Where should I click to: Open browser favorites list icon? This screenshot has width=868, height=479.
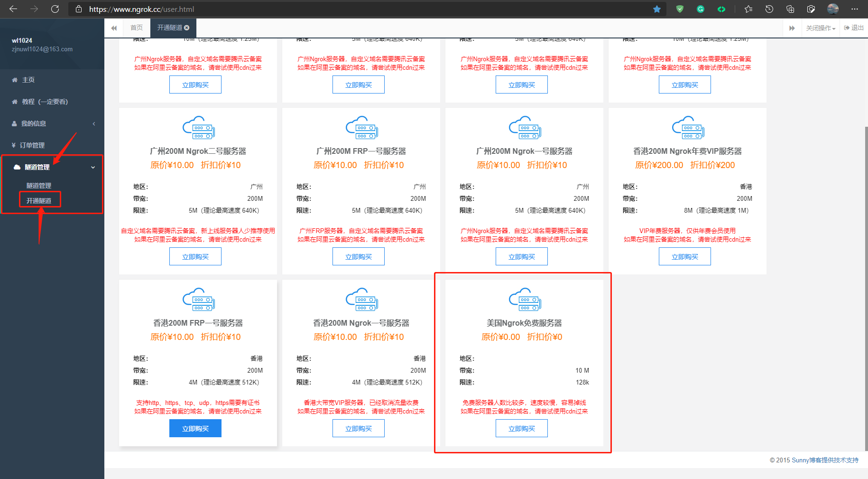748,9
